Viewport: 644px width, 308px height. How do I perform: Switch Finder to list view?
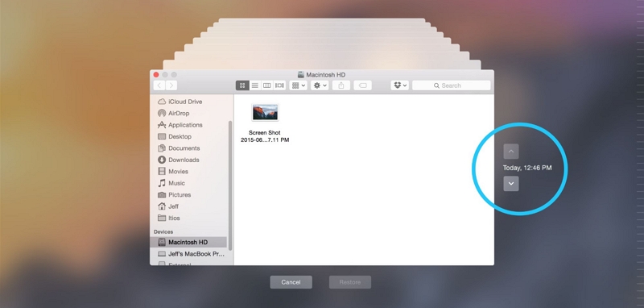(x=255, y=85)
